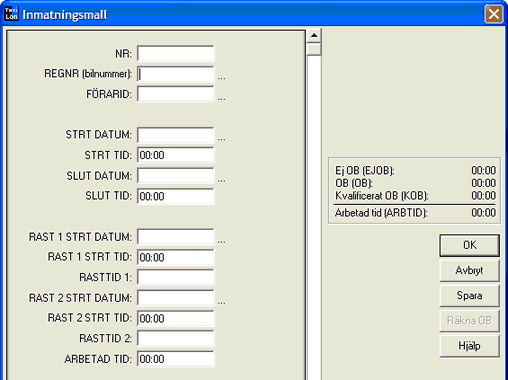This screenshot has height=380, width=508.
Task: Click the STRT TID time field
Action: pos(175,155)
